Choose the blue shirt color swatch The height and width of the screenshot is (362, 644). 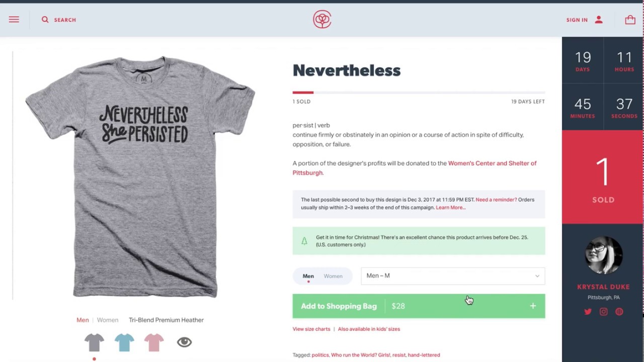pos(124,342)
